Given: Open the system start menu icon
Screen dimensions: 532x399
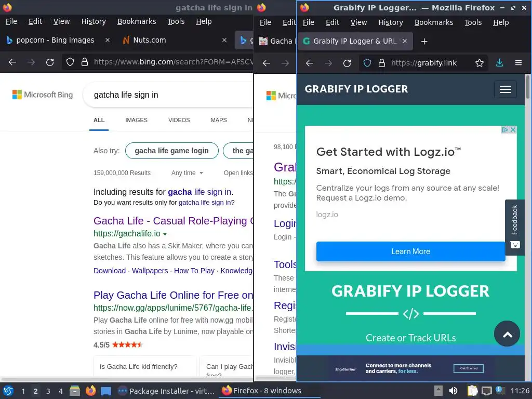Looking at the screenshot, I should point(7,391).
